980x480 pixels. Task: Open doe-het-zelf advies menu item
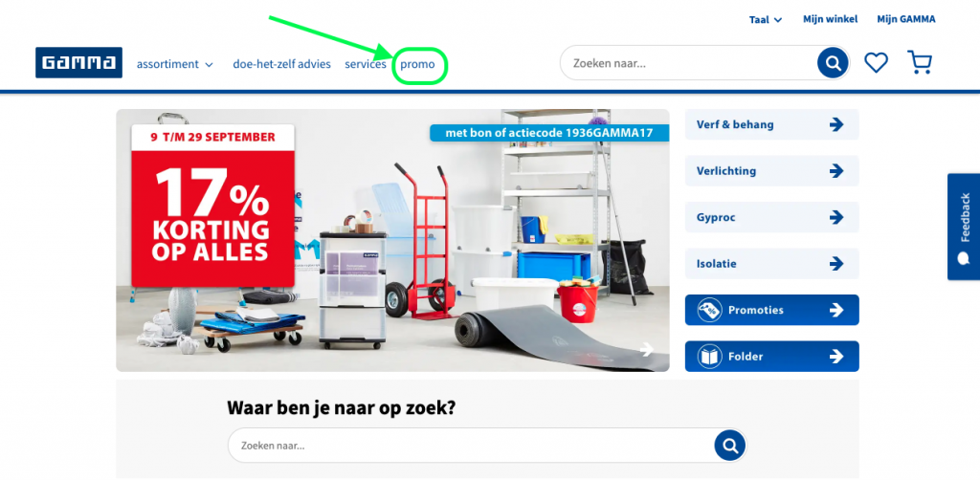282,64
